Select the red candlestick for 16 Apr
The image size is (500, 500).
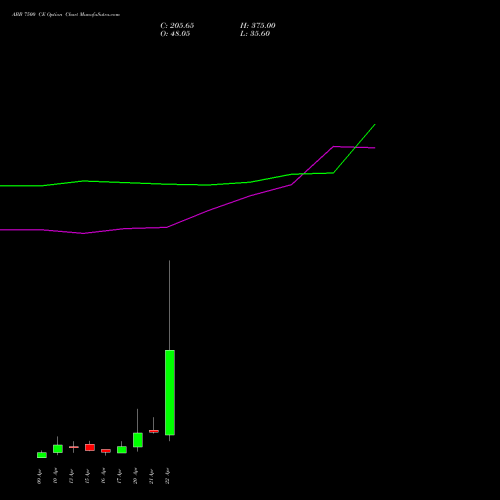point(106,451)
